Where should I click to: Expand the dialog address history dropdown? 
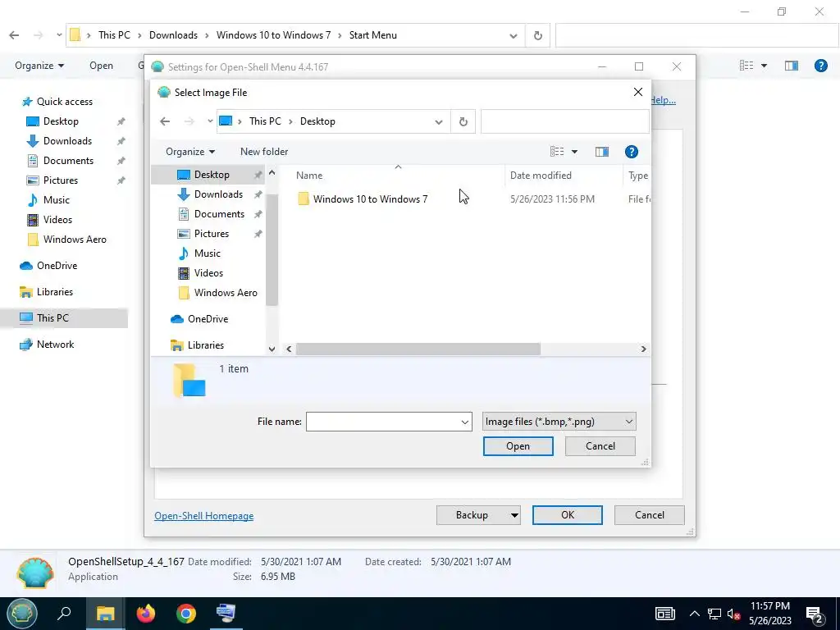coord(439,122)
